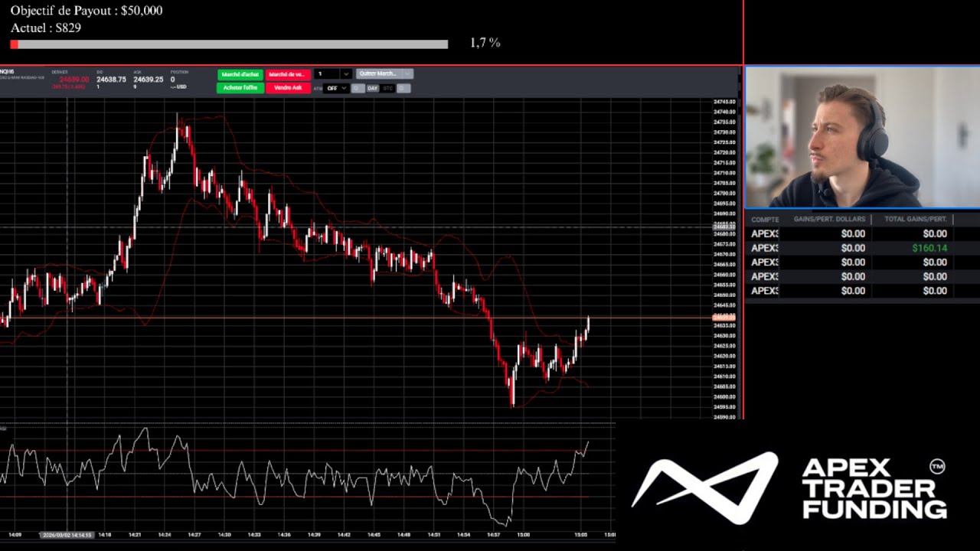Open the ATM strategy OFF dropdown
980x551 pixels.
tap(336, 88)
